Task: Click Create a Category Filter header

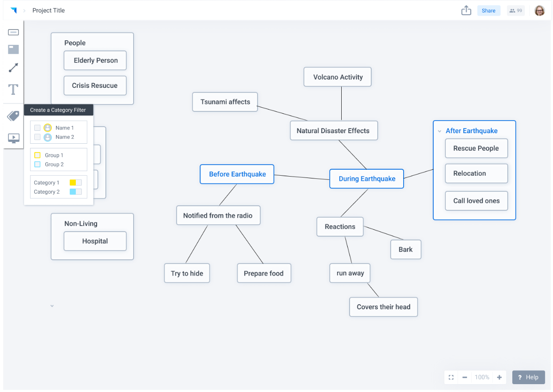Action: click(x=59, y=110)
